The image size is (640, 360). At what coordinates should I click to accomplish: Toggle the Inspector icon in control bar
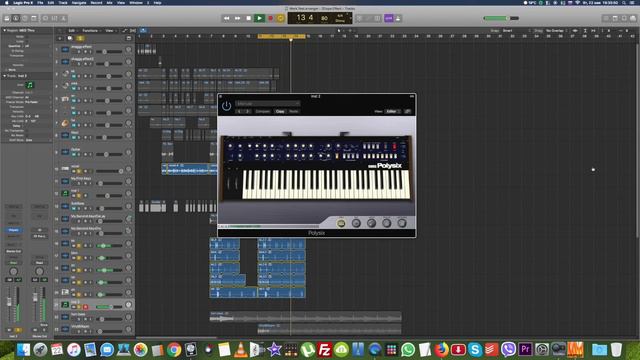16,18
